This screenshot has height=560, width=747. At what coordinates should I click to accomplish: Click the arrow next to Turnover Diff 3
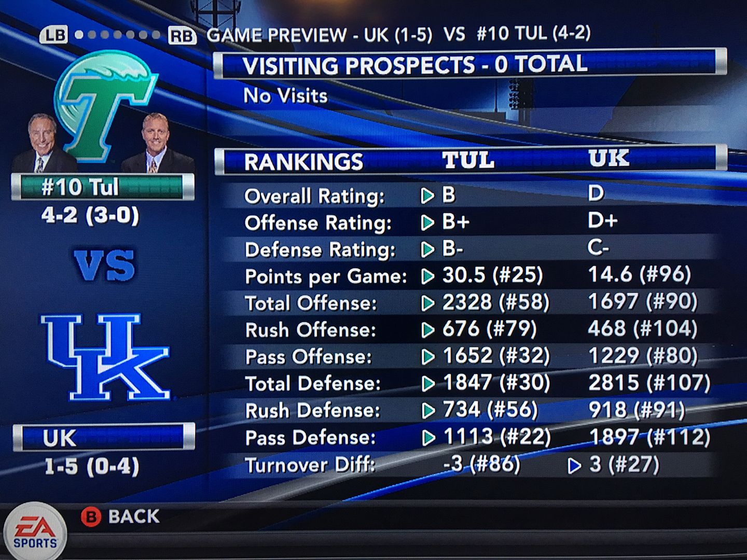[574, 466]
